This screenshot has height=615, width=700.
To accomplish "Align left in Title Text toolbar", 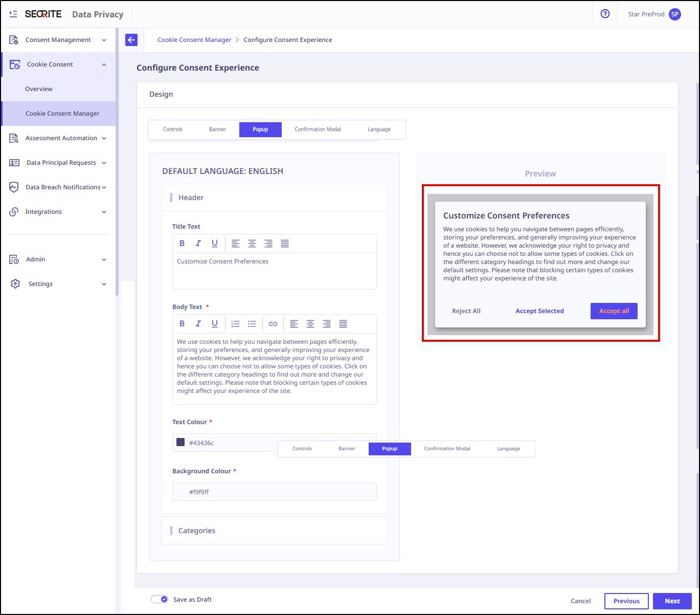I will [236, 244].
